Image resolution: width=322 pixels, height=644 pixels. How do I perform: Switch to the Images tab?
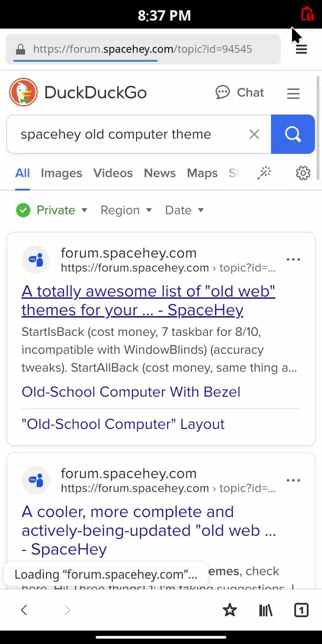point(61,173)
